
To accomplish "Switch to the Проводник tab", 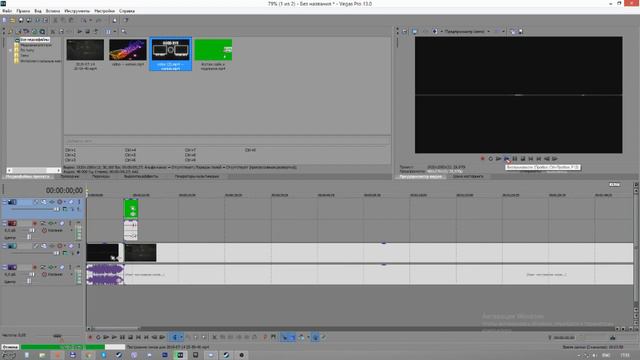I will (x=70, y=177).
